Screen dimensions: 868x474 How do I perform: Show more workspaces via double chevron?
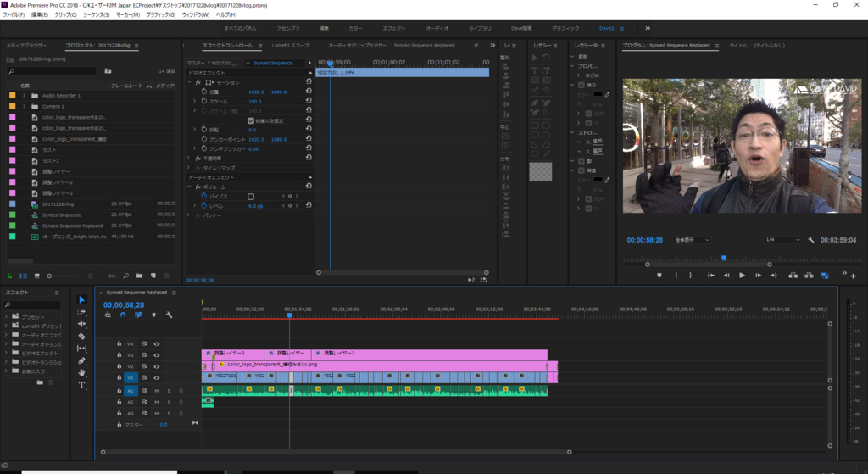(x=648, y=28)
